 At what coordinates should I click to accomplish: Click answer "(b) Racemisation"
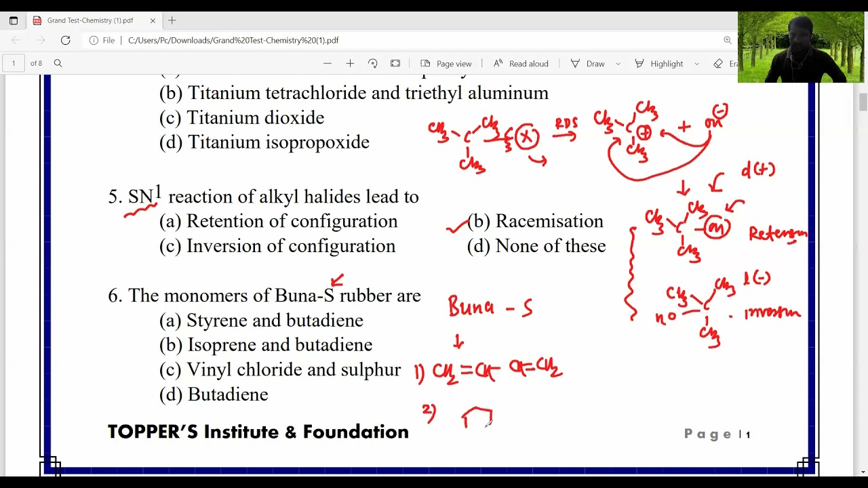click(535, 222)
